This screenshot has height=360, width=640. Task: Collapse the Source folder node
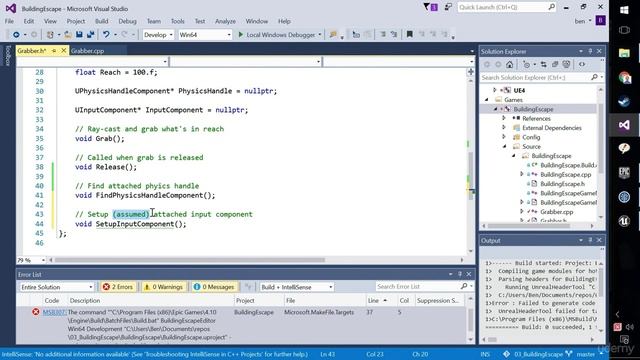tap(505, 147)
